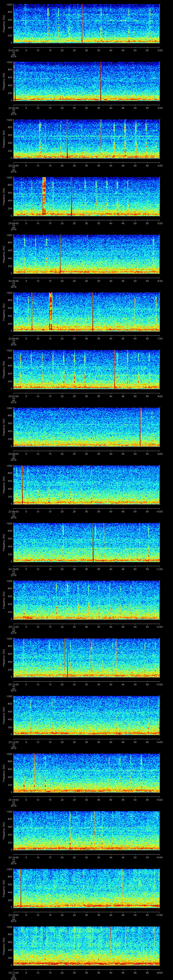Click the red line at 22 seconds in 23:03:00 panel

pos(67,139)
